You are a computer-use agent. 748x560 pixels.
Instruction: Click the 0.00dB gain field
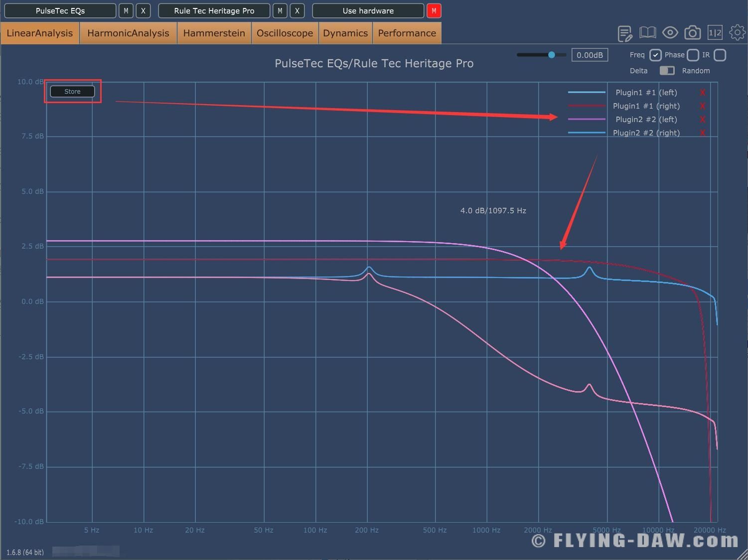tap(590, 55)
